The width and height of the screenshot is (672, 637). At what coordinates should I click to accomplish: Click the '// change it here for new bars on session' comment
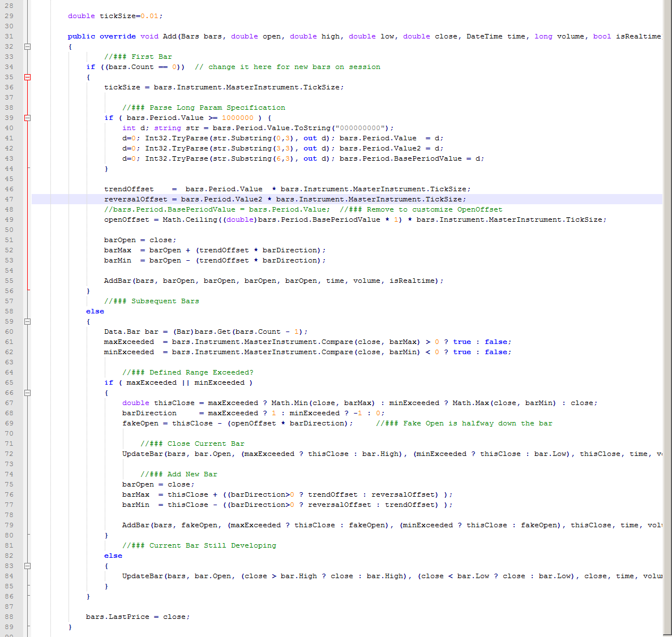[288, 67]
